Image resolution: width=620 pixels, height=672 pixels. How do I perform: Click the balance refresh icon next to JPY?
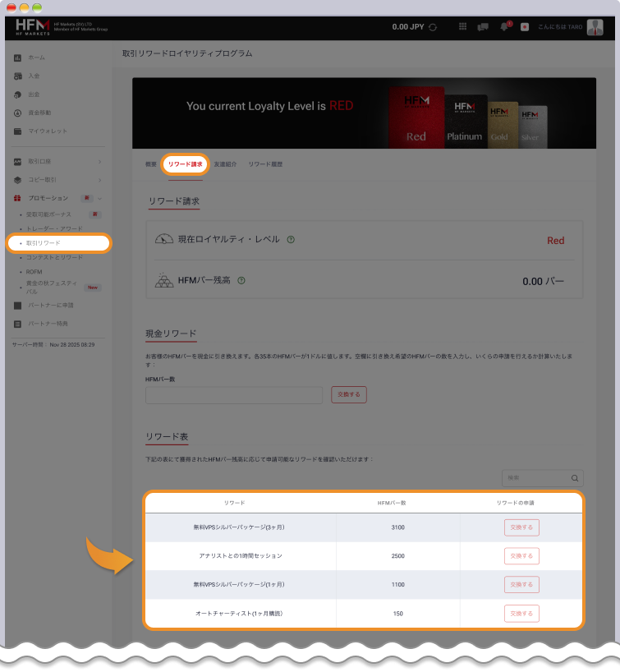[433, 27]
